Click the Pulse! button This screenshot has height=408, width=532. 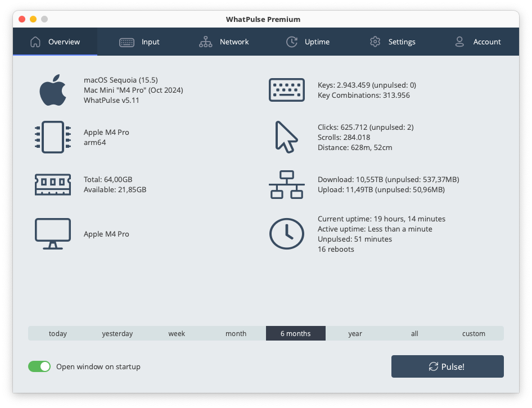[447, 366]
